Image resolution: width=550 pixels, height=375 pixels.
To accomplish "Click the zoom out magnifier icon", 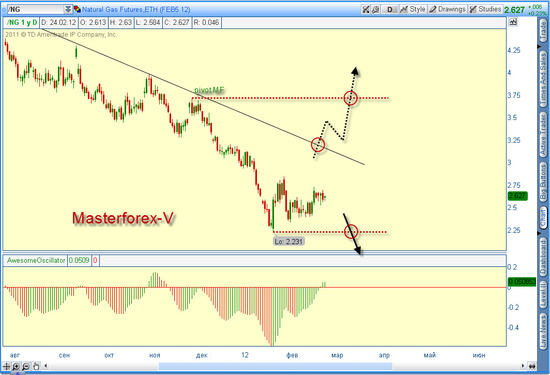I will click(26, 367).
